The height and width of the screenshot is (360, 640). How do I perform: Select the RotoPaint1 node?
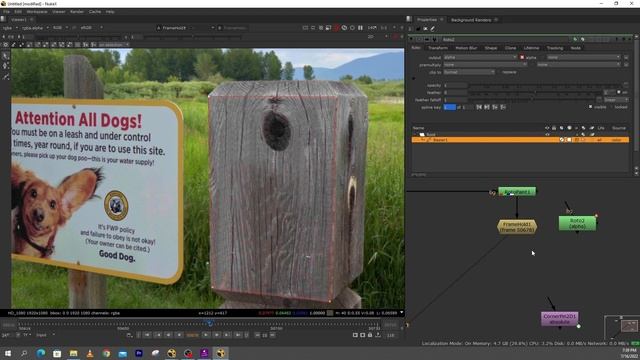(x=517, y=191)
